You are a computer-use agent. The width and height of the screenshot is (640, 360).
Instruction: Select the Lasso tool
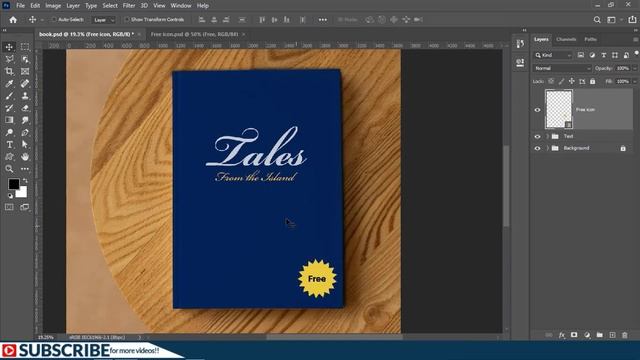coord(9,59)
